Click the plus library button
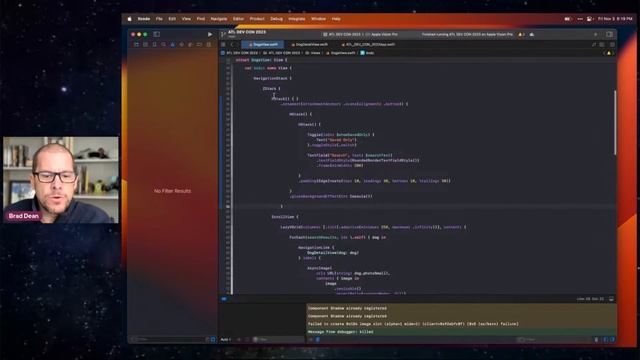This screenshot has height=360, width=640. click(595, 34)
